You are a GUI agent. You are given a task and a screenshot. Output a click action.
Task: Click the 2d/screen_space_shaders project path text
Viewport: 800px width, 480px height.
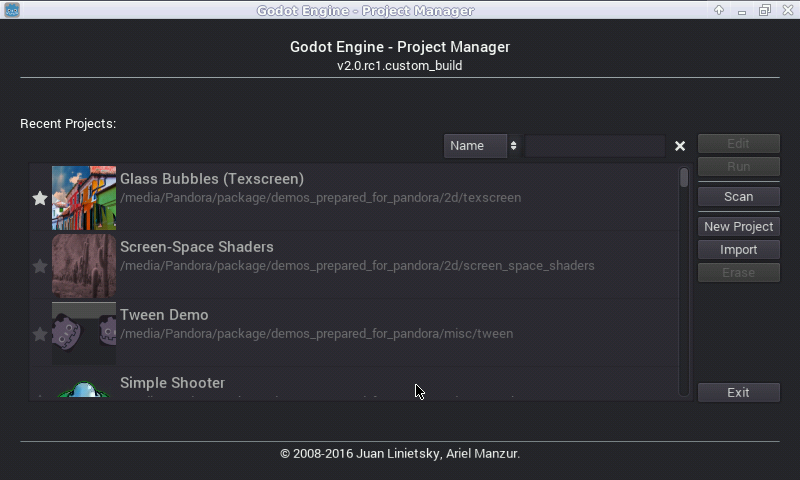click(x=357, y=266)
